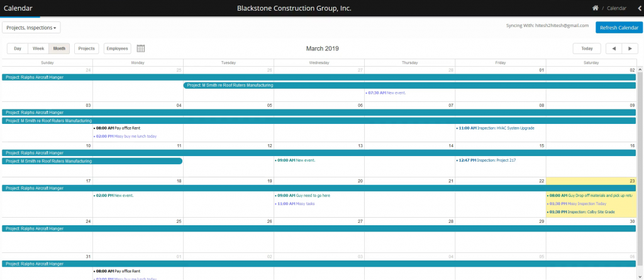Show Projects view

[87, 48]
